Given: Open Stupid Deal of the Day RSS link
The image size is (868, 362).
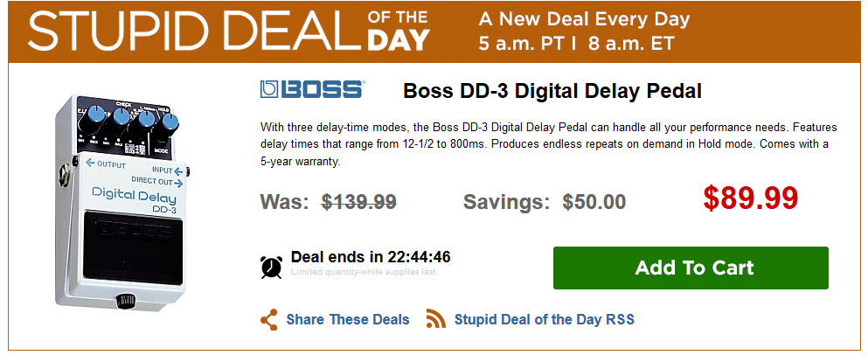Looking at the screenshot, I should (544, 320).
